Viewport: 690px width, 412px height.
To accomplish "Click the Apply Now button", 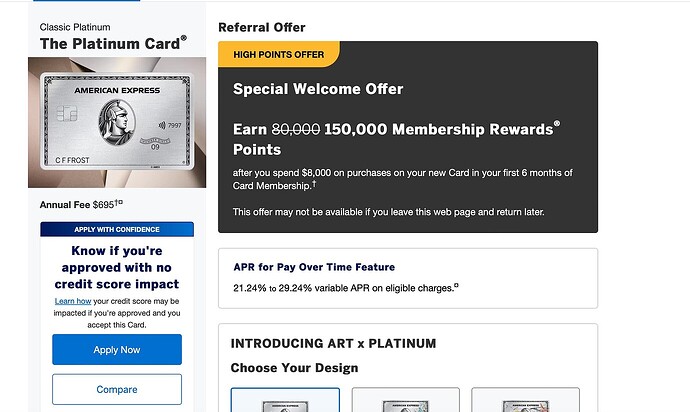I will click(x=117, y=349).
